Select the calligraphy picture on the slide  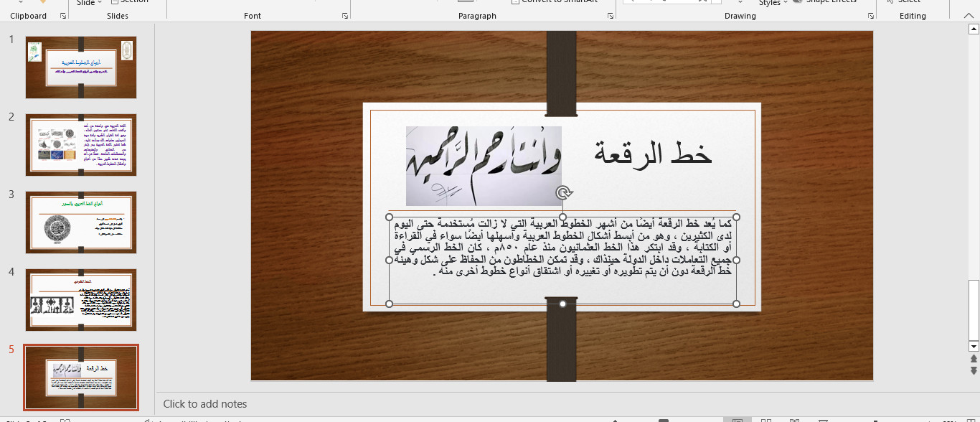(484, 166)
